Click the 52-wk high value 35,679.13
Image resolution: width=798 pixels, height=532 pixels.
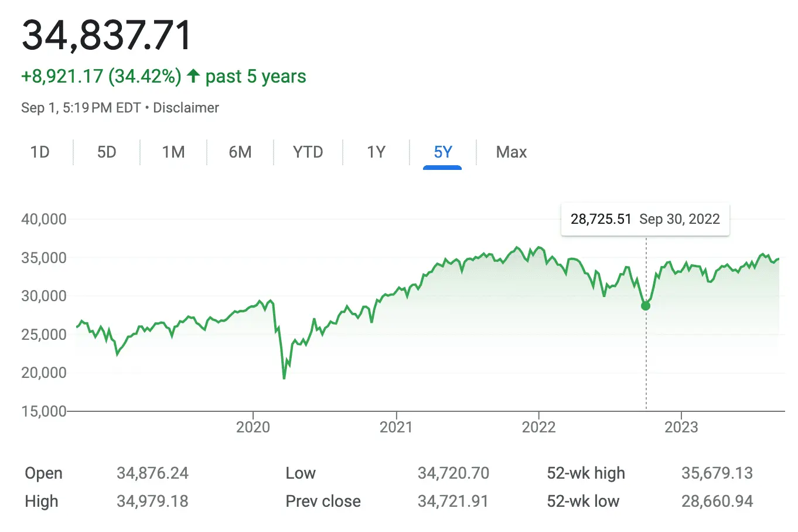click(x=717, y=473)
